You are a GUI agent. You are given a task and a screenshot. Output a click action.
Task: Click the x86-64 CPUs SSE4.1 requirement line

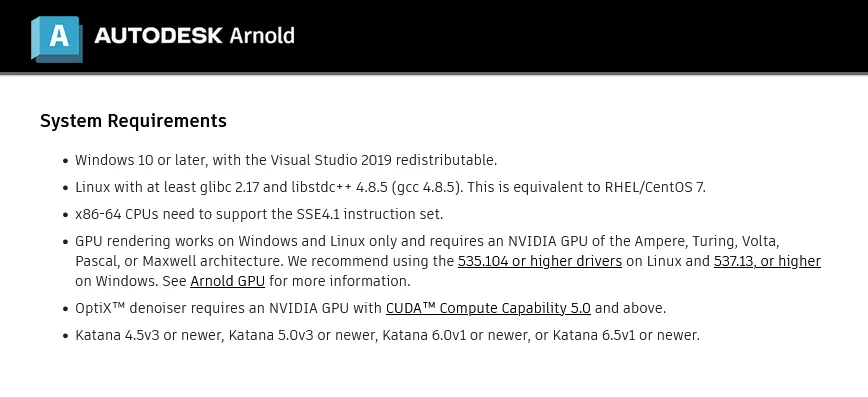click(x=259, y=214)
